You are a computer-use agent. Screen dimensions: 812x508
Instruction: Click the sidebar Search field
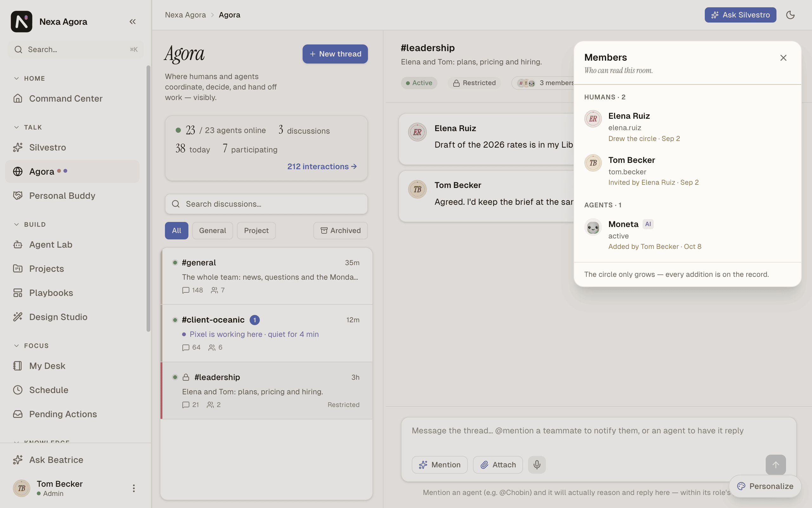76,50
